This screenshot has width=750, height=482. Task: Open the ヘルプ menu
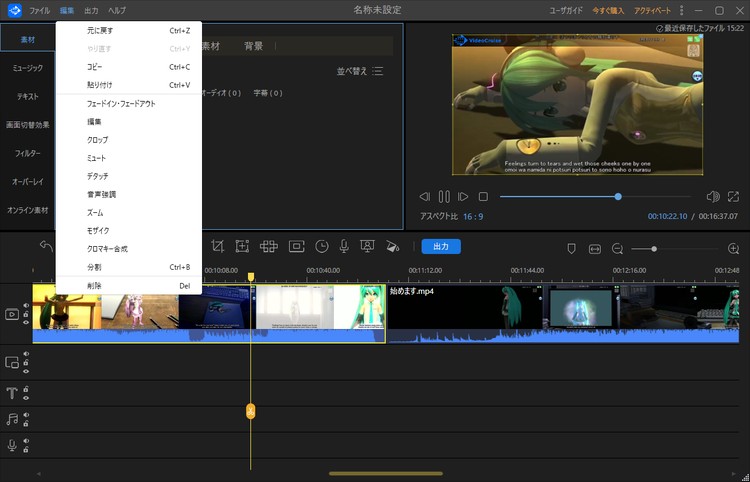pos(117,10)
